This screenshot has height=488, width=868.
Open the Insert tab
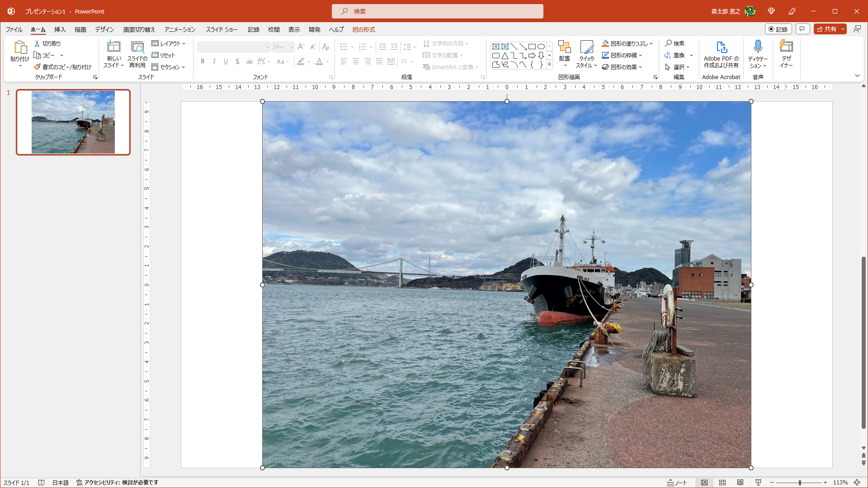pyautogui.click(x=60, y=29)
